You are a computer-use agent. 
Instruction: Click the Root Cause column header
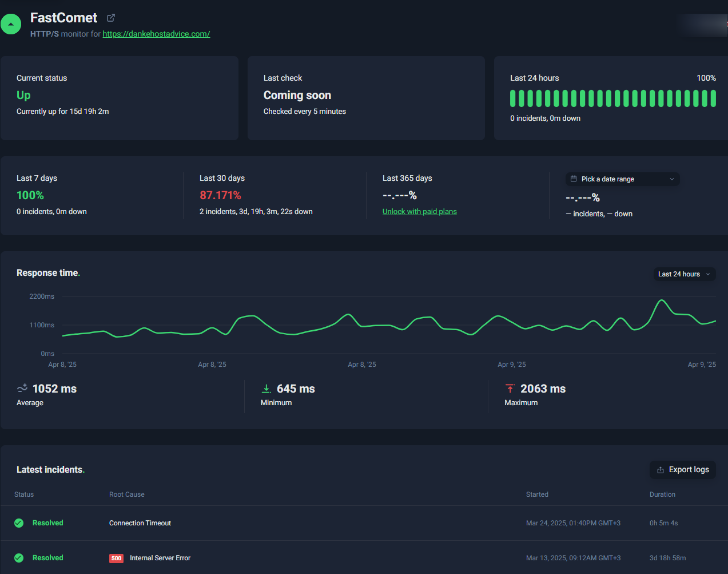click(x=127, y=494)
